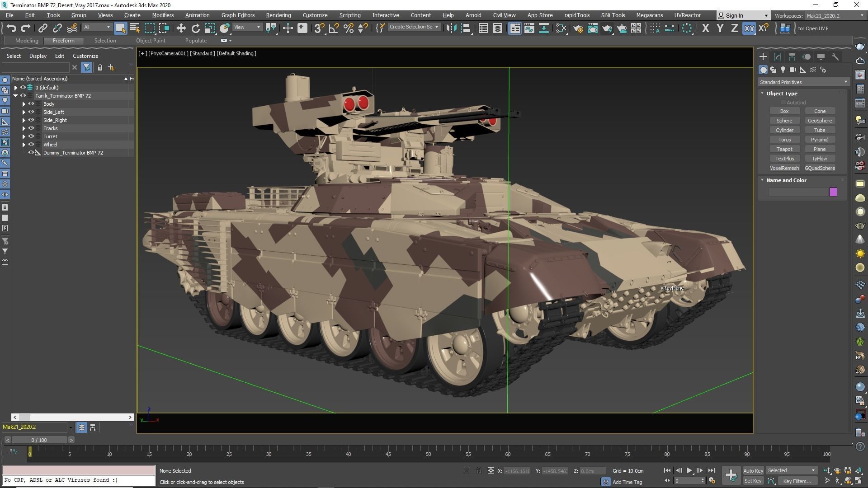
Task: Open the Utilities panel wrench icon
Action: tap(835, 57)
